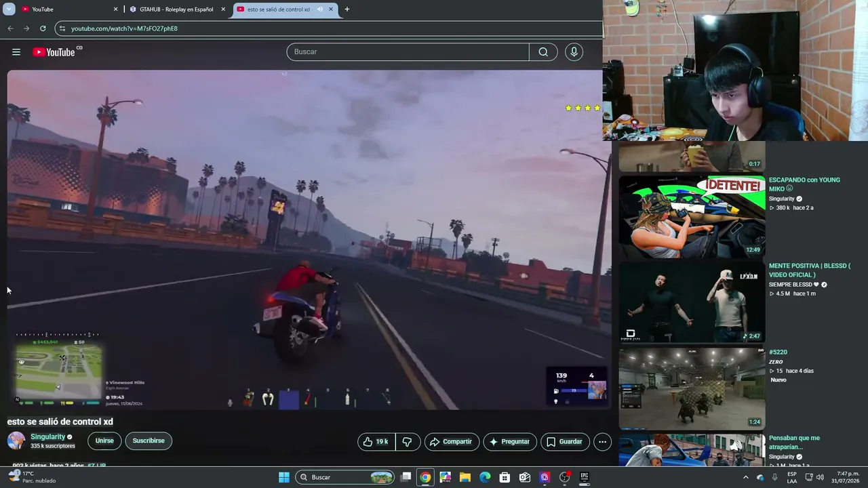Open the 'Singularity' channel name link
The image size is (868, 488).
[x=48, y=437]
